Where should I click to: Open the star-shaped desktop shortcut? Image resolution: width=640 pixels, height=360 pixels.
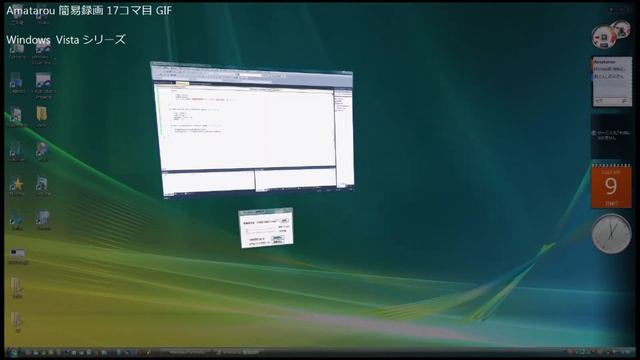tap(17, 186)
